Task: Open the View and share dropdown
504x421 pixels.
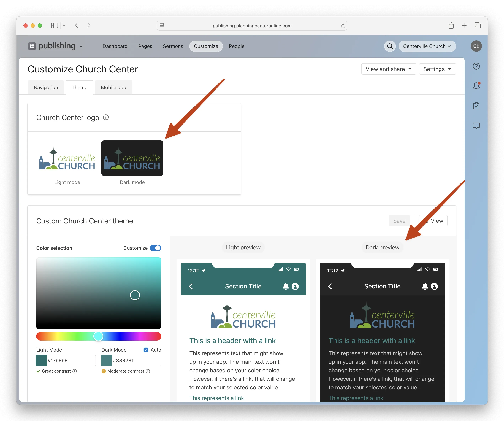Action: tap(389, 69)
